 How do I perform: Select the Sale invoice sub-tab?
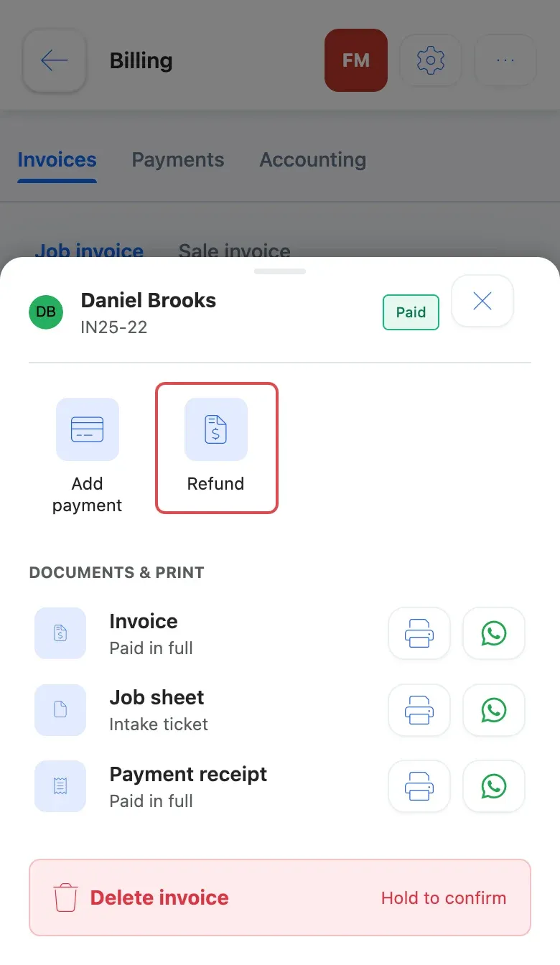(x=234, y=251)
